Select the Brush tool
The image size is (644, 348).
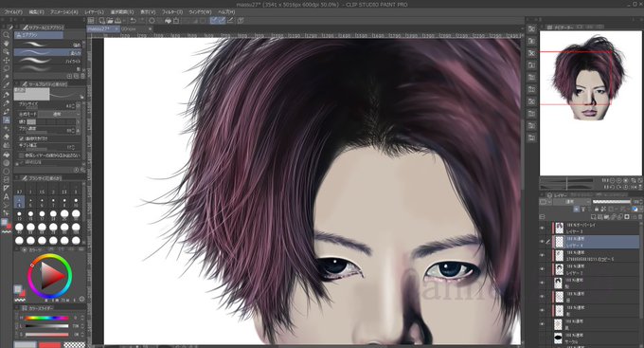[7, 112]
